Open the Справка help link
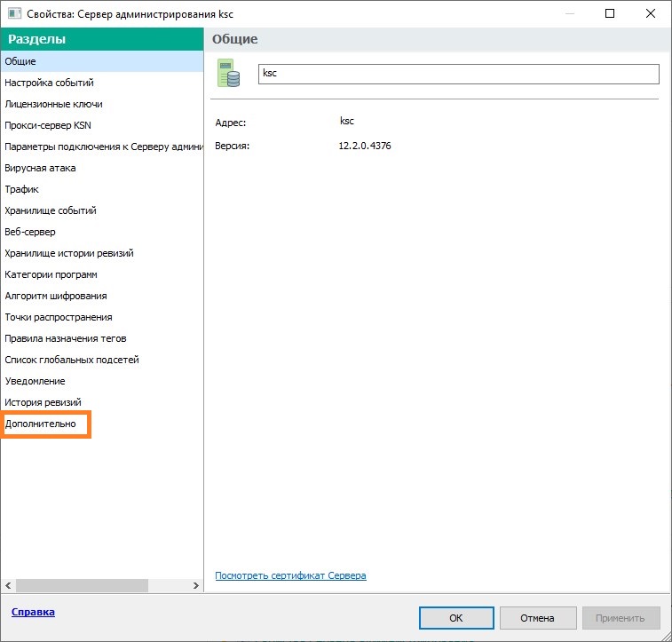 coord(33,612)
